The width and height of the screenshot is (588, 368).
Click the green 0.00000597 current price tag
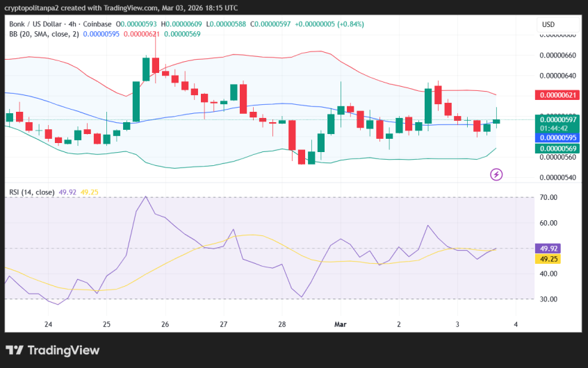click(x=557, y=119)
